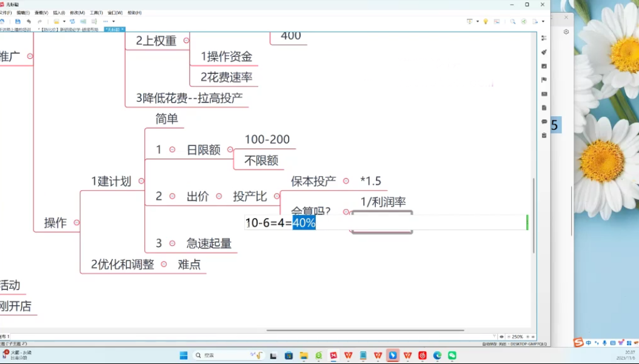Open WeChat from the taskbar
This screenshot has height=364, width=639.
(x=453, y=356)
